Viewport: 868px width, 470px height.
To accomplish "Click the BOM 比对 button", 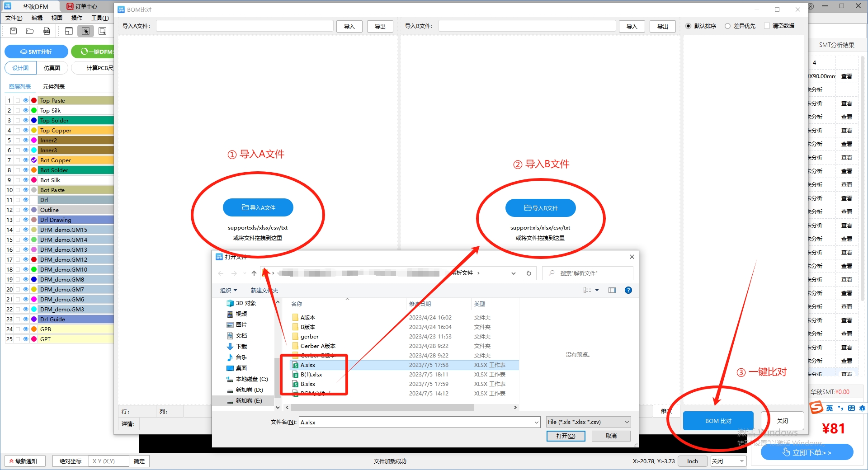I will point(718,421).
